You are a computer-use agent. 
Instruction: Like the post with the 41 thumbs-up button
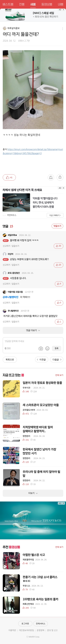9,177
